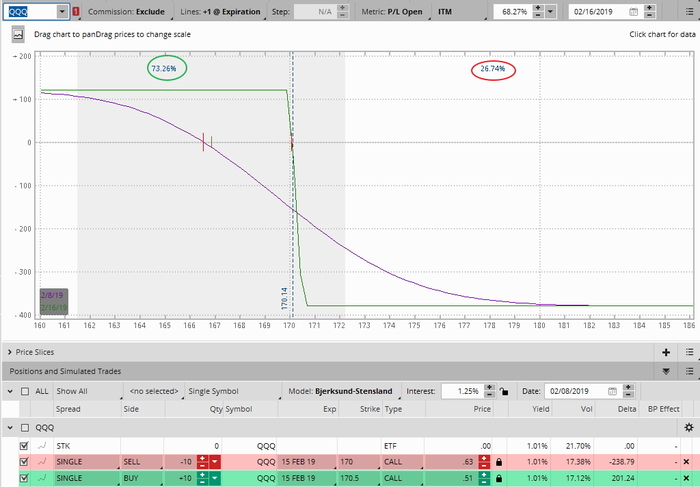This screenshot has width=700, height=487.
Task: Uncheck the SELL row checkbox
Action: [24, 462]
